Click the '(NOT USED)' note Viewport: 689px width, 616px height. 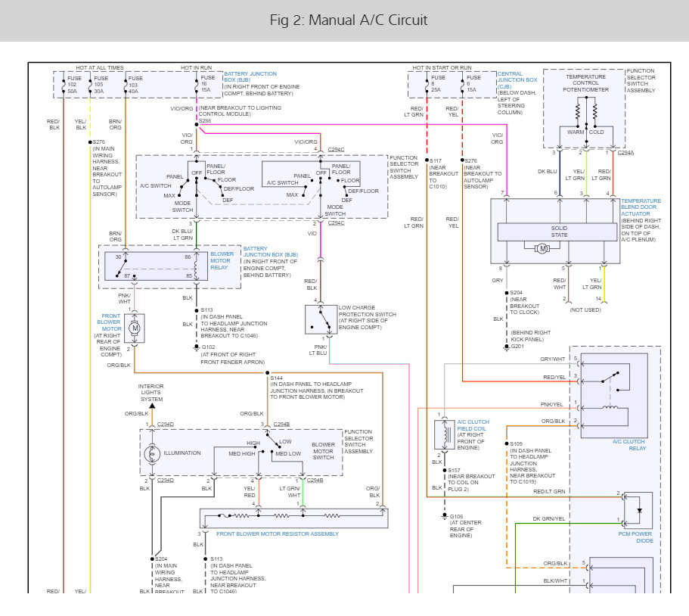(585, 310)
